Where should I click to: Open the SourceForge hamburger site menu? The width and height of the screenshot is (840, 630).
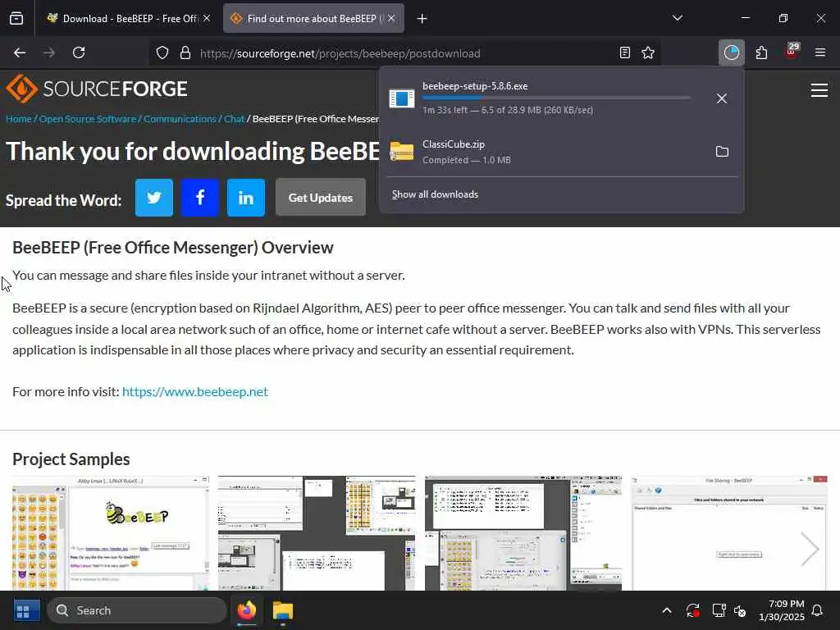pos(819,90)
